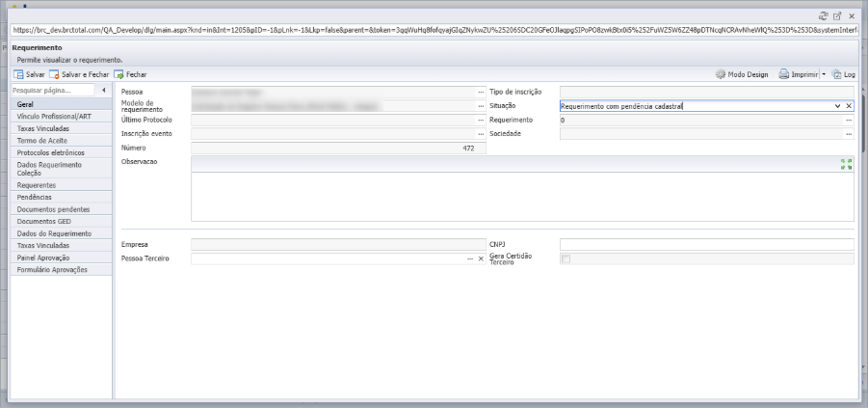The height and width of the screenshot is (408, 868).
Task: Open Dados Requerimento Coleção page
Action: click(x=61, y=169)
